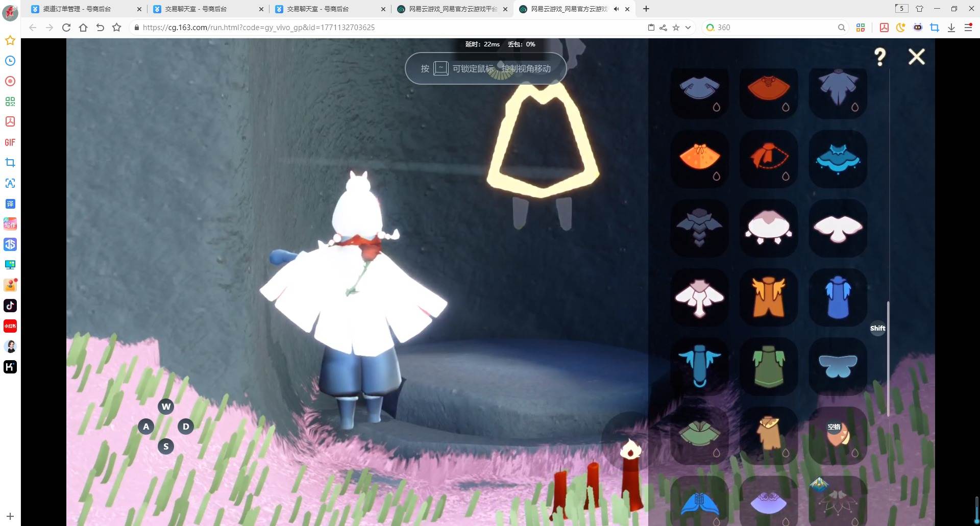Open sidebar favorites star
Screen dimensions: 980x526
tap(10, 40)
